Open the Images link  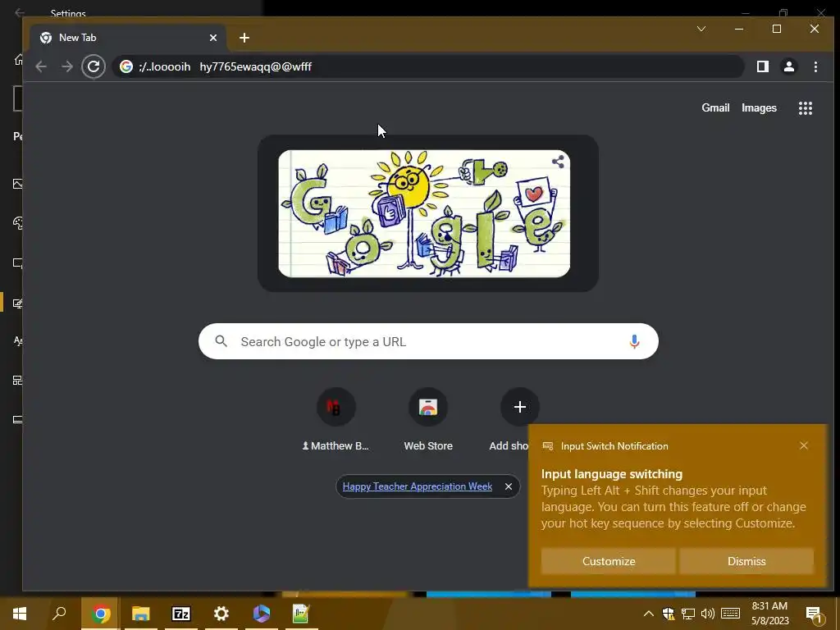coord(759,107)
